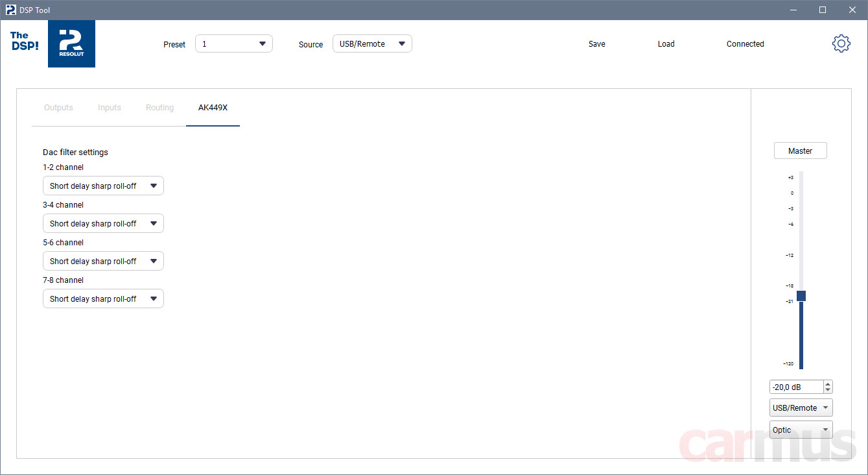The width and height of the screenshot is (868, 475).
Task: Click the master slider track near +3
Action: click(x=801, y=177)
